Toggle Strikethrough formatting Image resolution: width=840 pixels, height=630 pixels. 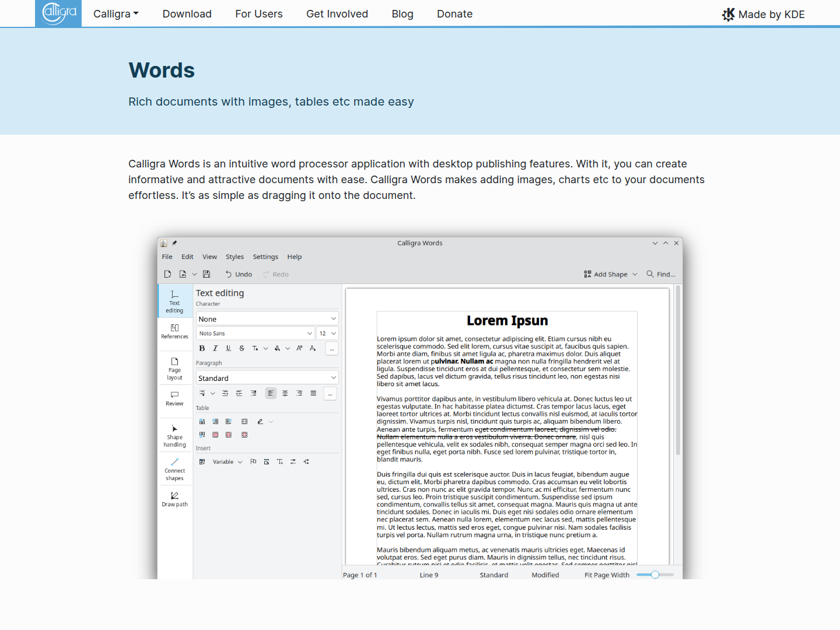tap(242, 348)
